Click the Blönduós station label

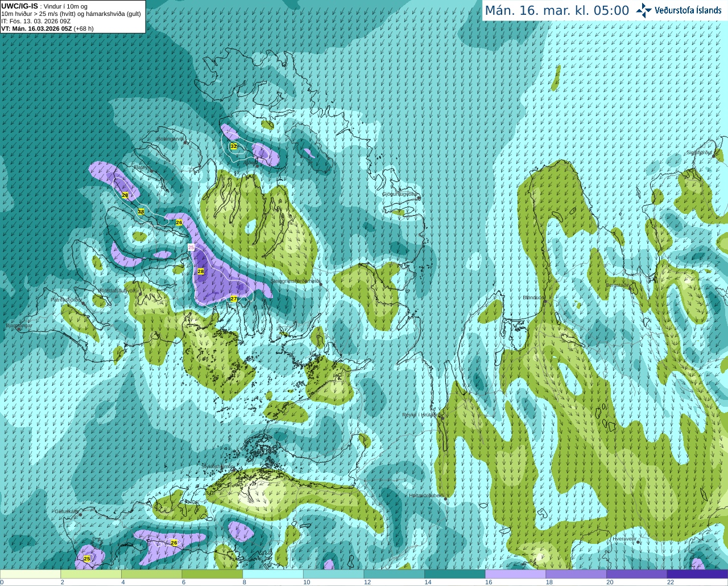point(533,298)
